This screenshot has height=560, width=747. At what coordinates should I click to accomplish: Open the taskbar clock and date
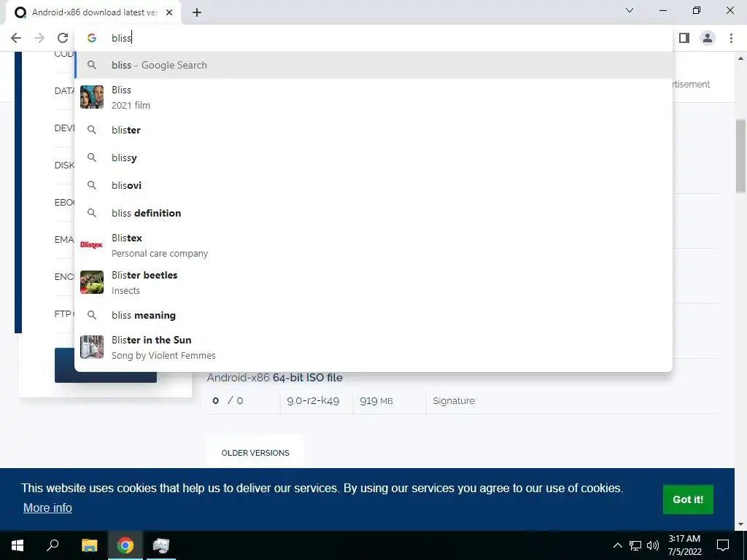point(684,545)
